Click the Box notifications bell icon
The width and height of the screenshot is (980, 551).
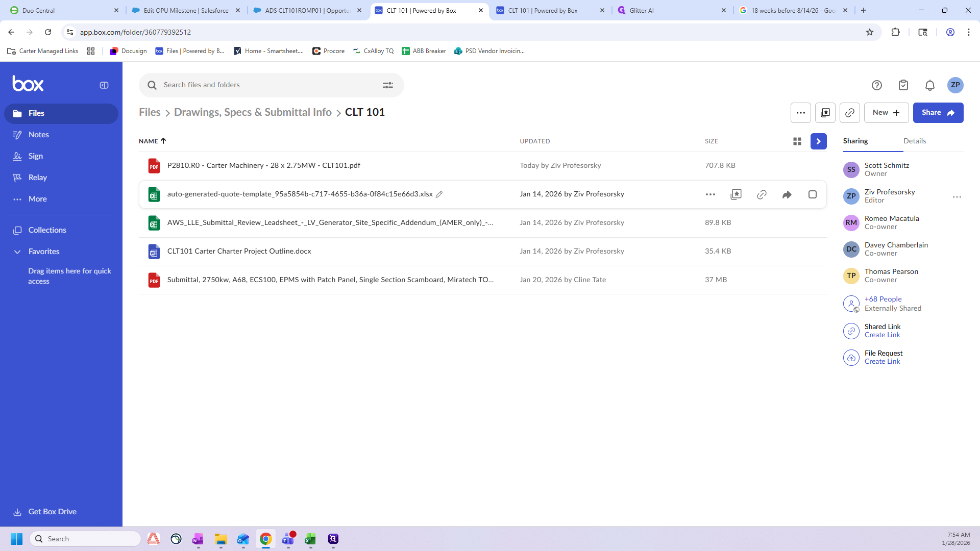pos(929,85)
